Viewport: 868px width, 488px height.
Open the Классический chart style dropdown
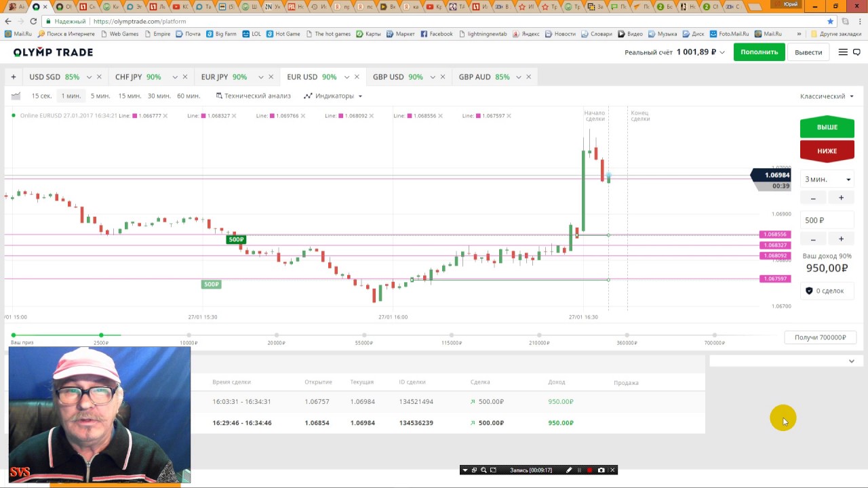pos(827,96)
